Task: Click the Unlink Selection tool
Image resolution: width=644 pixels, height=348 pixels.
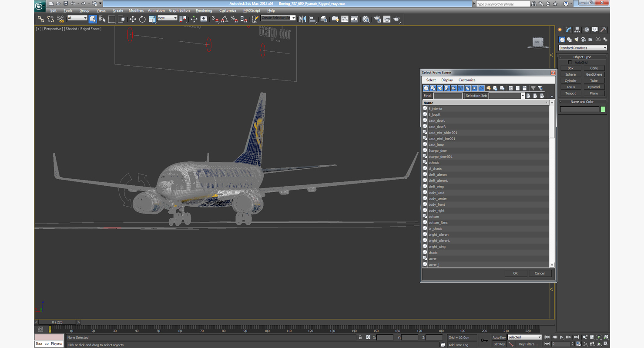Action: coord(50,19)
